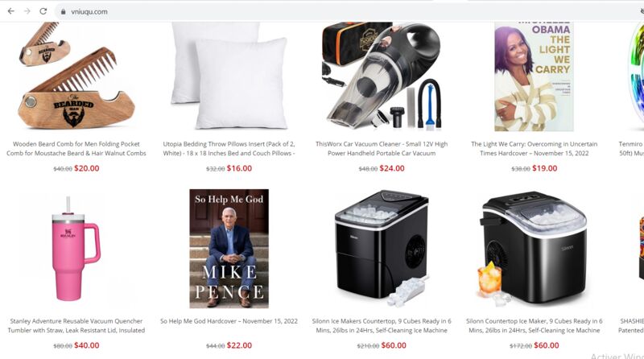Image resolution: width=644 pixels, height=359 pixels.
Task: Click So Help Me God Hardcover title link
Action: click(x=229, y=321)
